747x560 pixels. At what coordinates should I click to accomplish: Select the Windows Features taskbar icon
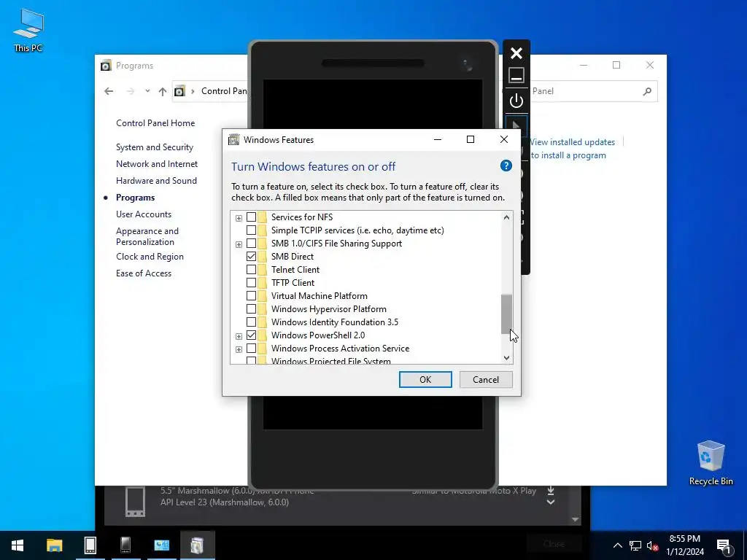click(x=197, y=545)
